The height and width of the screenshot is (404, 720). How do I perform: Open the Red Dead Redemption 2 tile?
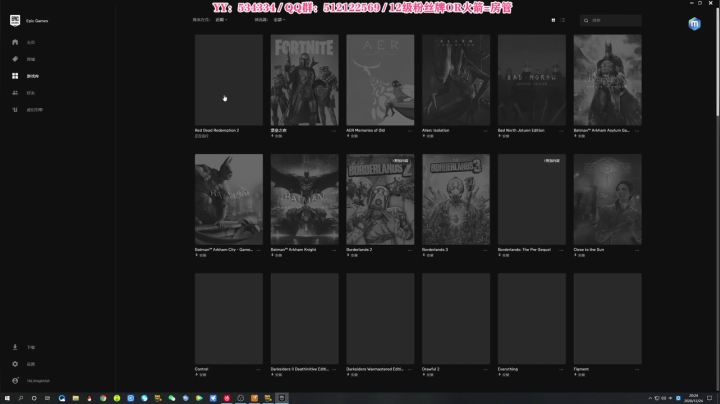(229, 80)
